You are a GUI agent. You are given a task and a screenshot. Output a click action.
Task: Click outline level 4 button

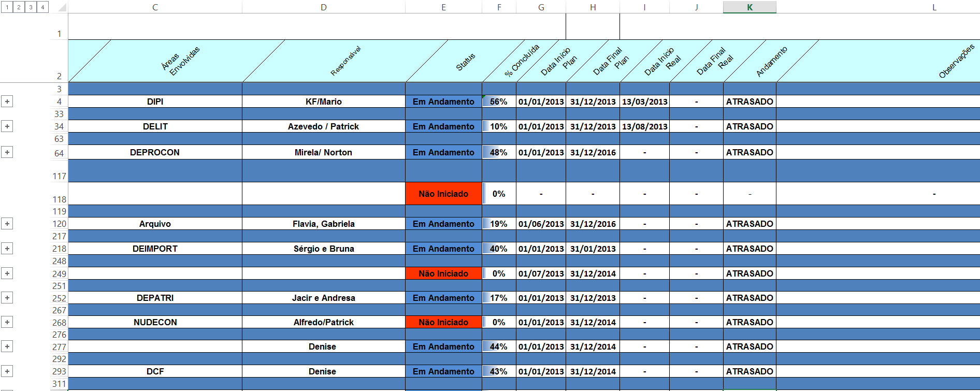[x=42, y=7]
